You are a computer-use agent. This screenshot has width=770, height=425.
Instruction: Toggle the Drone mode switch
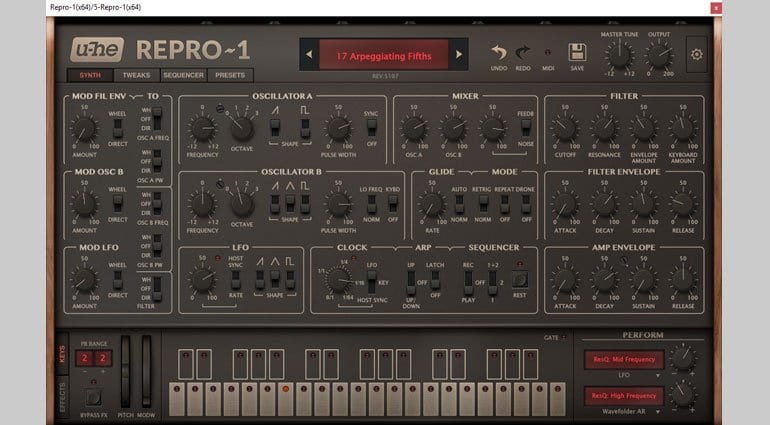click(526, 203)
